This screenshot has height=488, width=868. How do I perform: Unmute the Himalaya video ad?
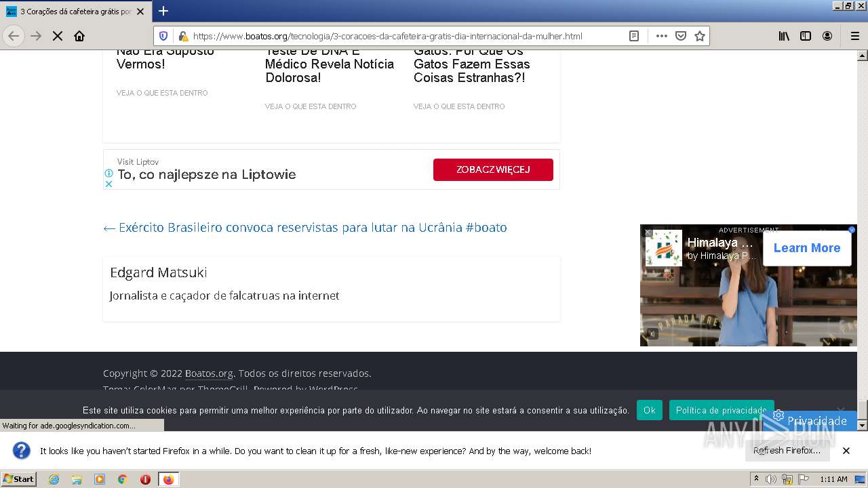(652, 334)
